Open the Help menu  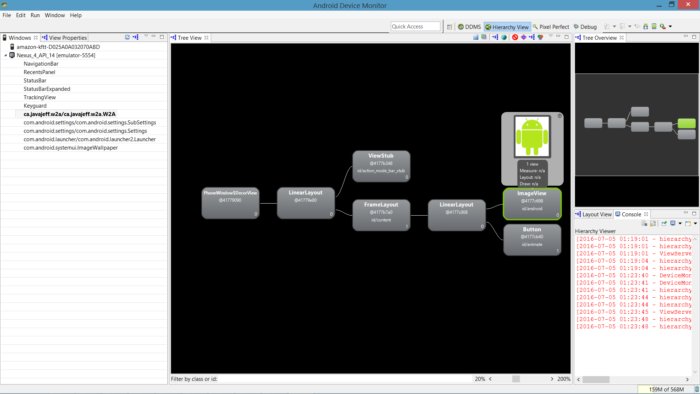click(76, 15)
